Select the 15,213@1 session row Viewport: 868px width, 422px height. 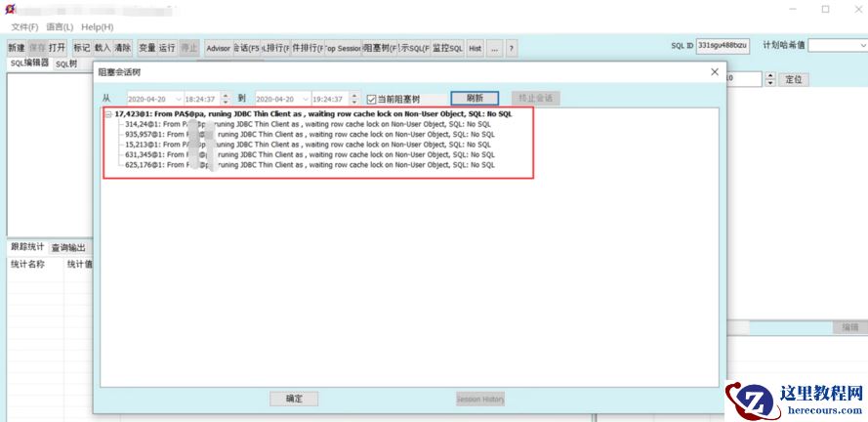[x=308, y=145]
